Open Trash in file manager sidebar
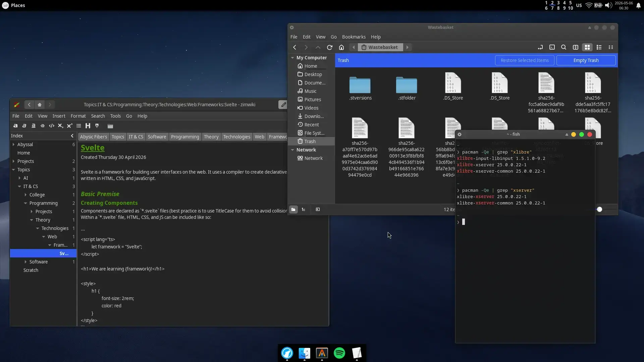The height and width of the screenshot is (362, 644). pos(311,141)
